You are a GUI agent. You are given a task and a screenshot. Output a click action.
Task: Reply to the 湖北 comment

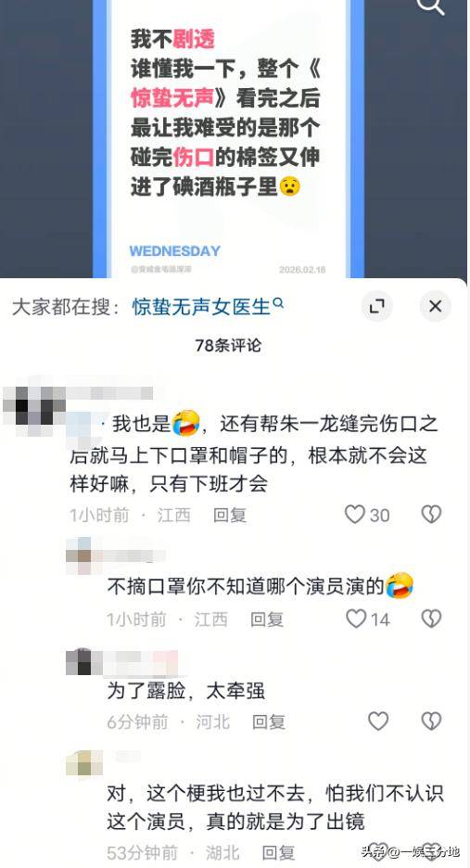point(278,853)
